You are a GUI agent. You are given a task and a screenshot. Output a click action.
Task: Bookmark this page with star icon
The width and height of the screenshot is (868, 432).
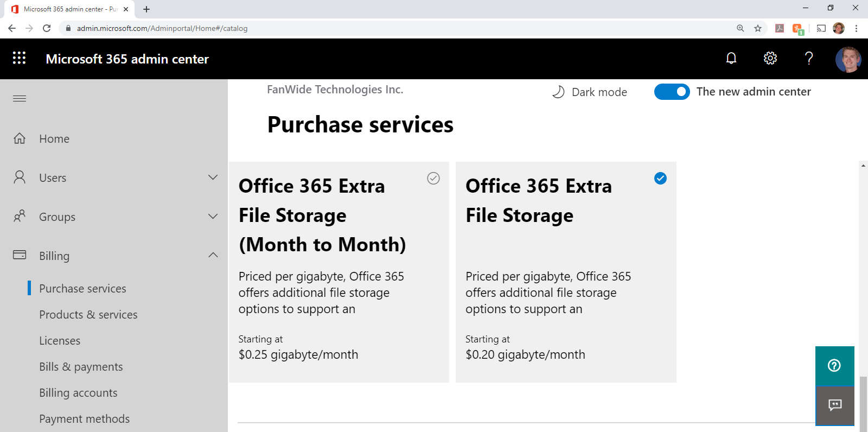tap(758, 28)
